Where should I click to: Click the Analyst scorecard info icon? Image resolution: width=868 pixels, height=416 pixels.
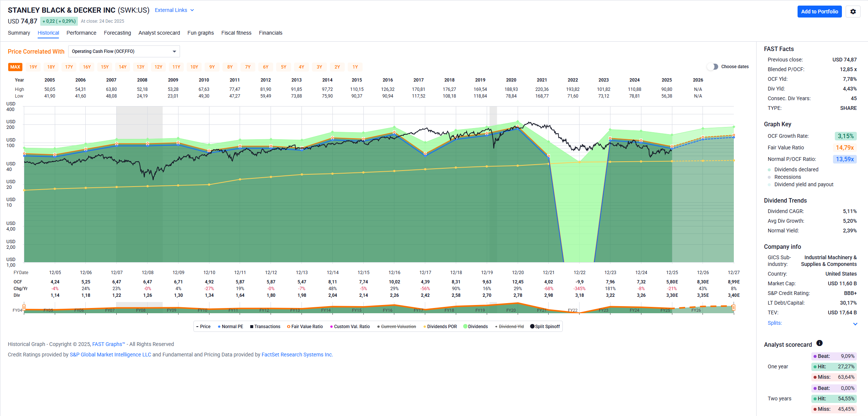point(820,343)
